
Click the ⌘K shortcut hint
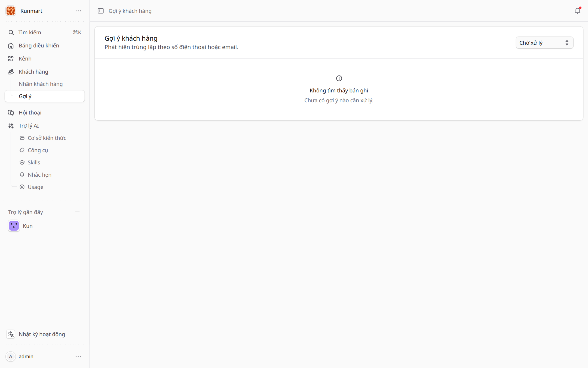77,32
